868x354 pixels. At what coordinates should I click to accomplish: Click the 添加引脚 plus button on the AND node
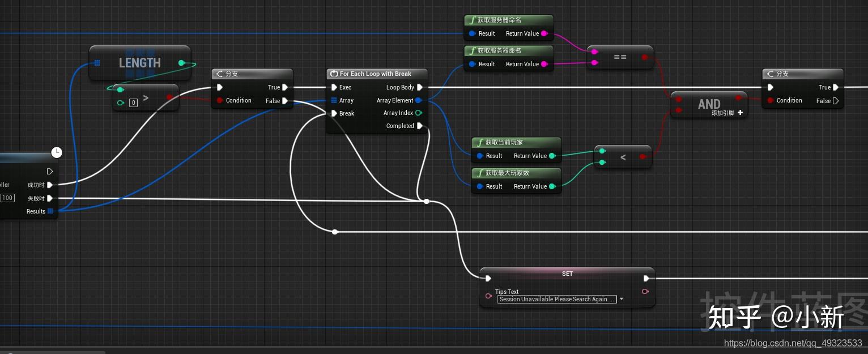tap(741, 113)
